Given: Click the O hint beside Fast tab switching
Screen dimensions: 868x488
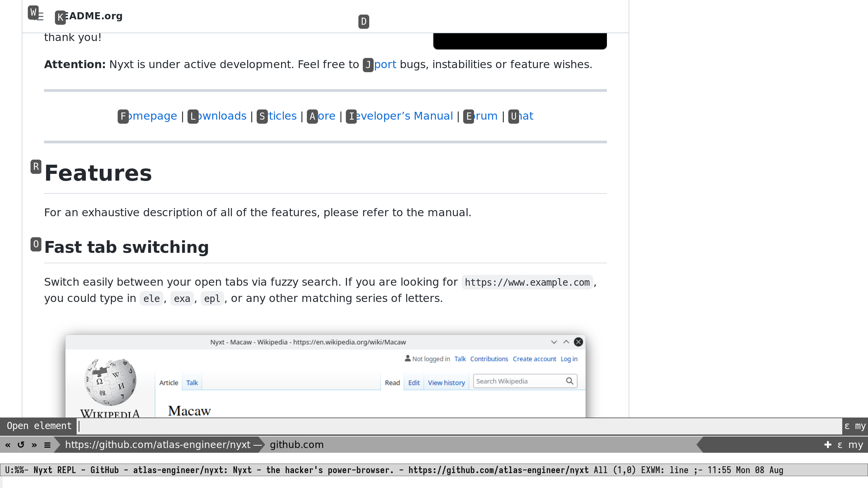Looking at the screenshot, I should (36, 244).
